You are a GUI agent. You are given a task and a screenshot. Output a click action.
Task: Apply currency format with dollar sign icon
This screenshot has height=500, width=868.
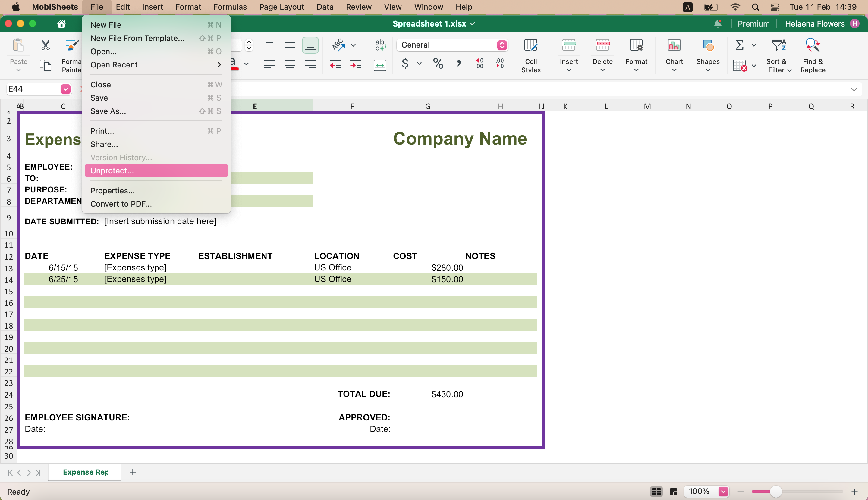(x=405, y=64)
